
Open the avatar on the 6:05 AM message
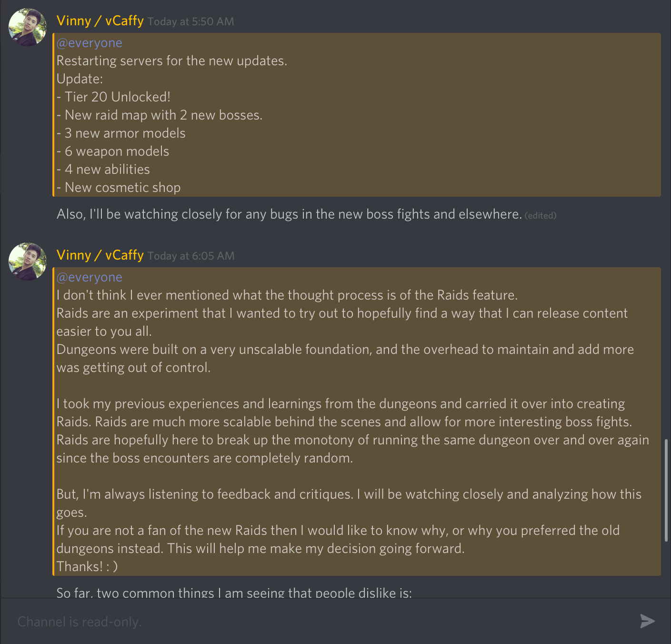(28, 262)
